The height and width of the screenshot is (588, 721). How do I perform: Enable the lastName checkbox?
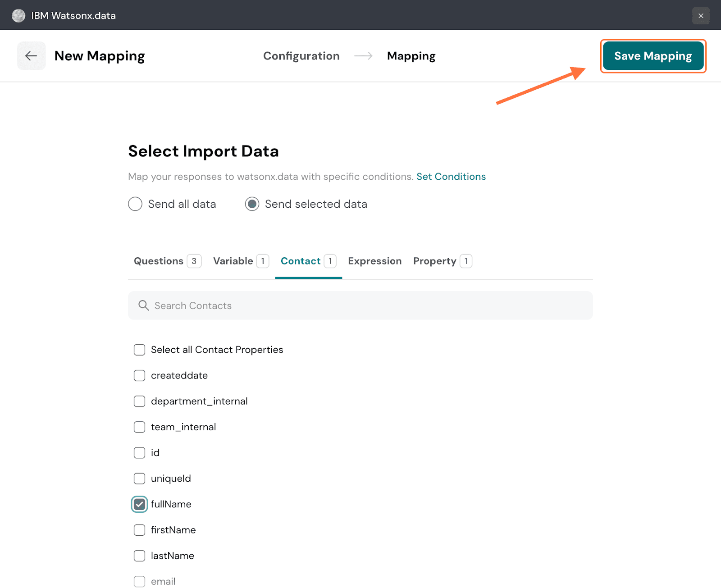(x=140, y=556)
